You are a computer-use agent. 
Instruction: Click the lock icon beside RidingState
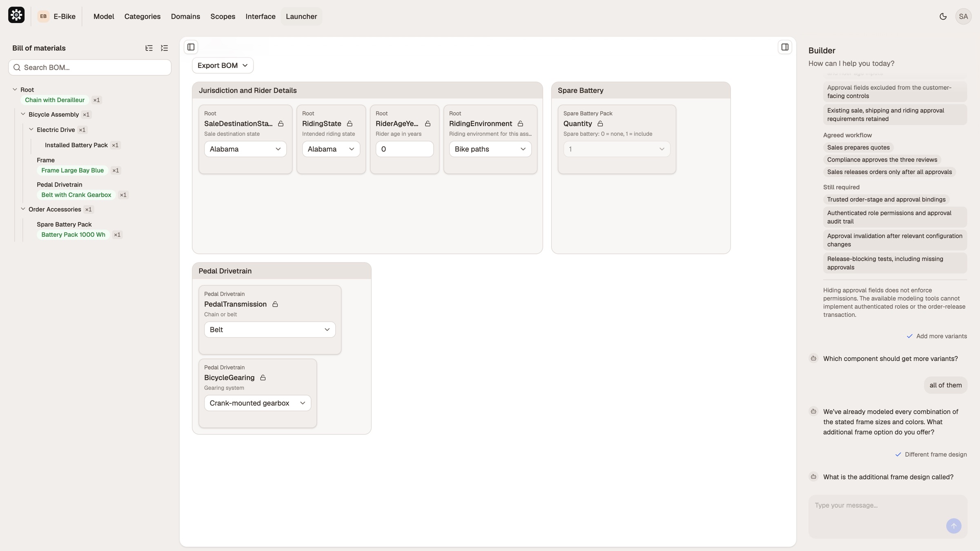[350, 124]
